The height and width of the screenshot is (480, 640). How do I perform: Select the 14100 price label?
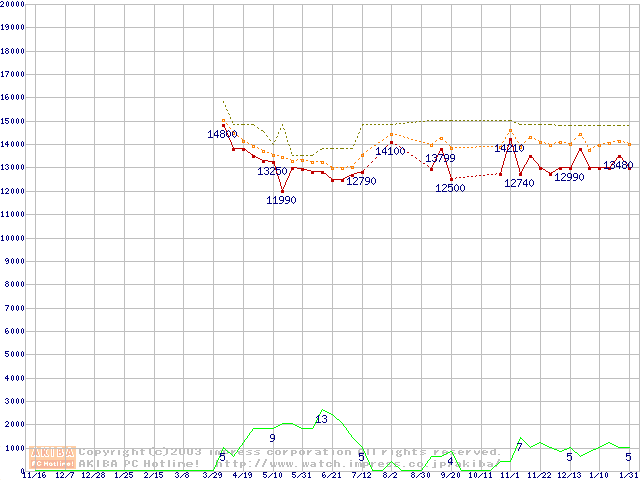tap(390, 151)
